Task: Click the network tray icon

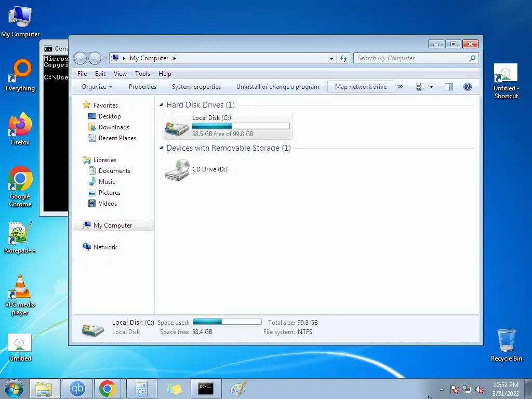Action: (467, 390)
